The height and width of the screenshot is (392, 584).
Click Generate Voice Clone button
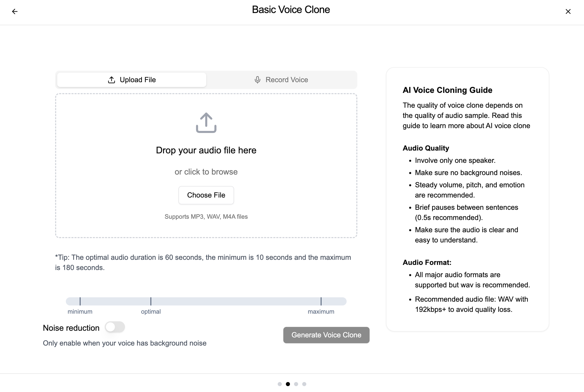point(326,335)
